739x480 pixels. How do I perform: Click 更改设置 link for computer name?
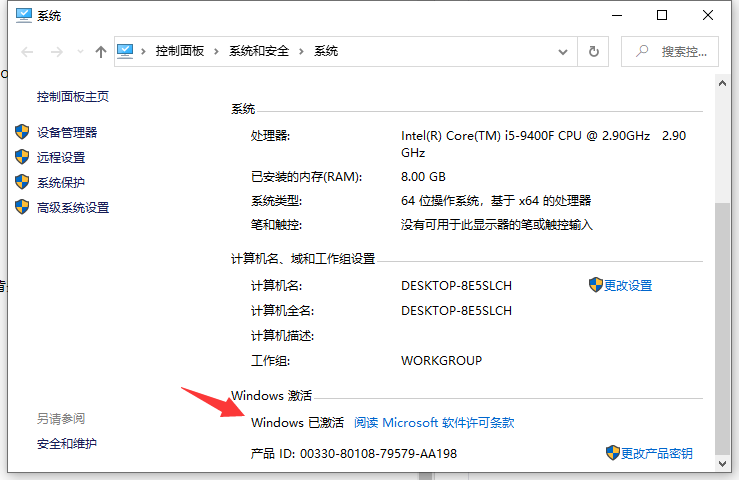(628, 285)
